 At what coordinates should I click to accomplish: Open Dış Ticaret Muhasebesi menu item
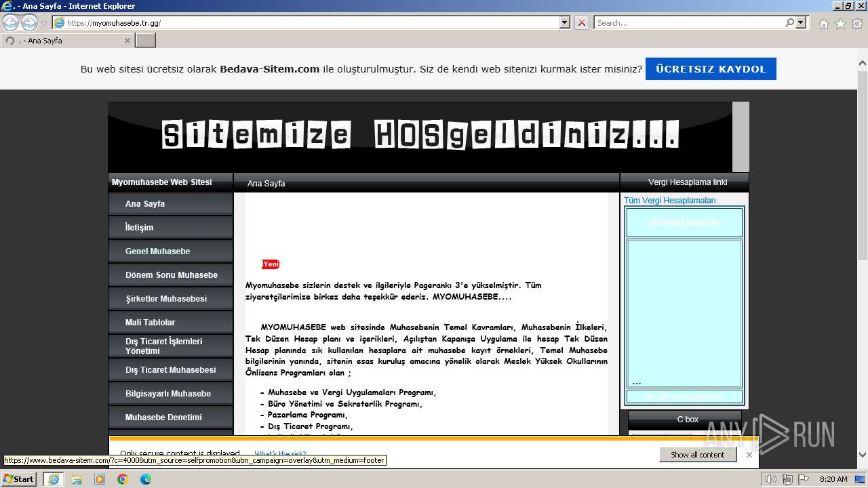(171, 370)
